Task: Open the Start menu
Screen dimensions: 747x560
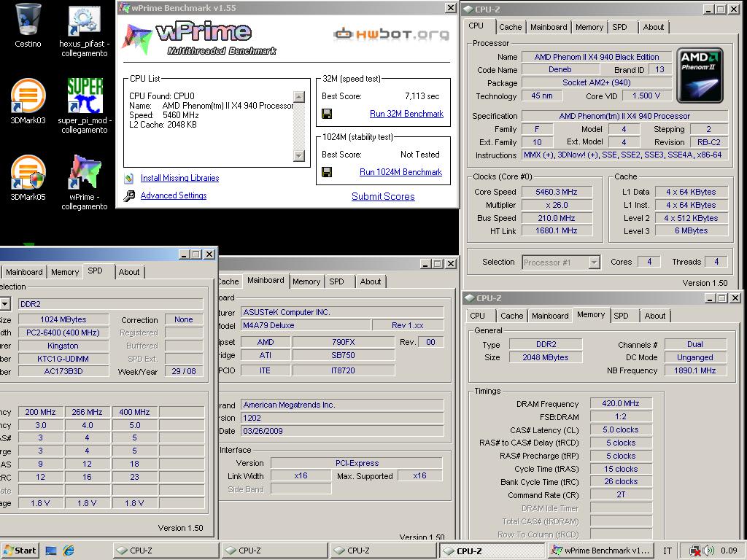Action: (x=20, y=551)
